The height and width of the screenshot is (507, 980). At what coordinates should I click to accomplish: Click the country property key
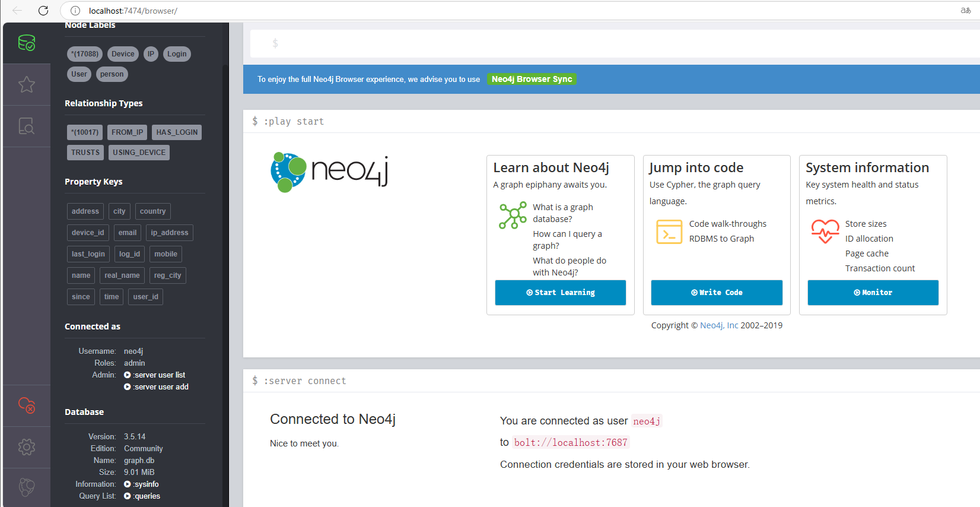(153, 211)
